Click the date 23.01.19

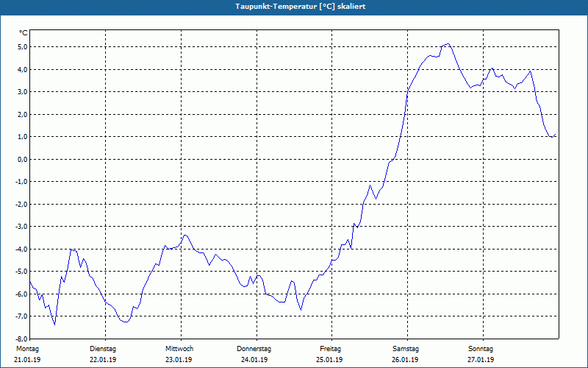coord(179,360)
